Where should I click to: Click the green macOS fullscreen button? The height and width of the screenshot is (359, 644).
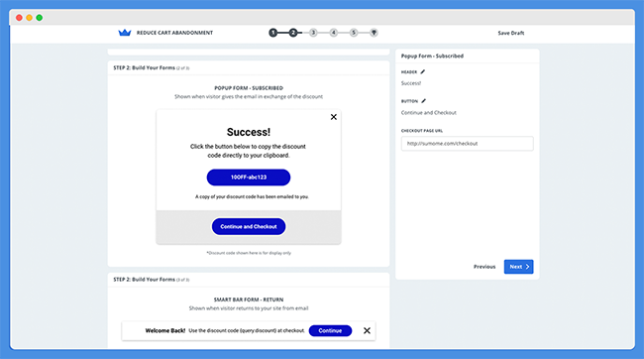(40, 18)
